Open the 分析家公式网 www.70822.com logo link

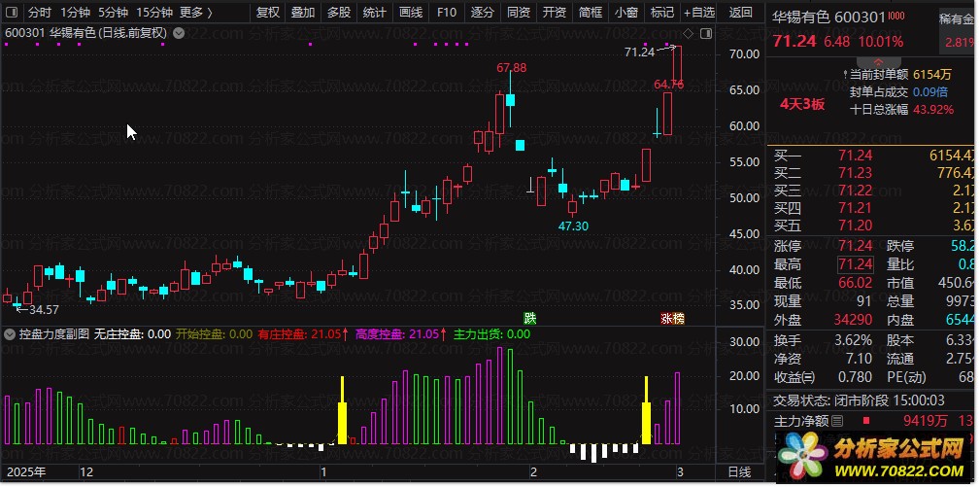[873, 458]
